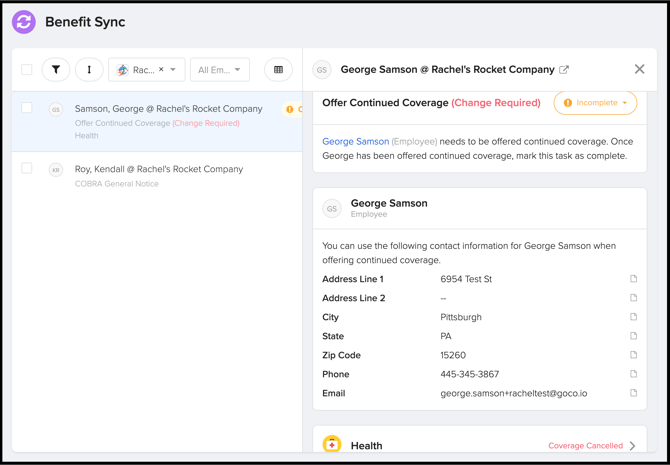The height and width of the screenshot is (465, 670).
Task: Check the Samson, George task checkbox
Action: [x=27, y=108]
